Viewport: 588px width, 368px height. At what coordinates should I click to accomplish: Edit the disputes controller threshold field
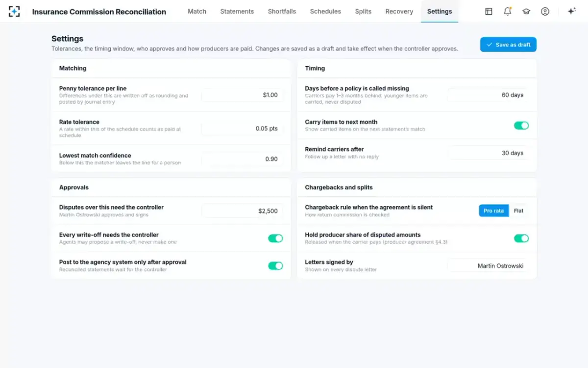point(242,211)
